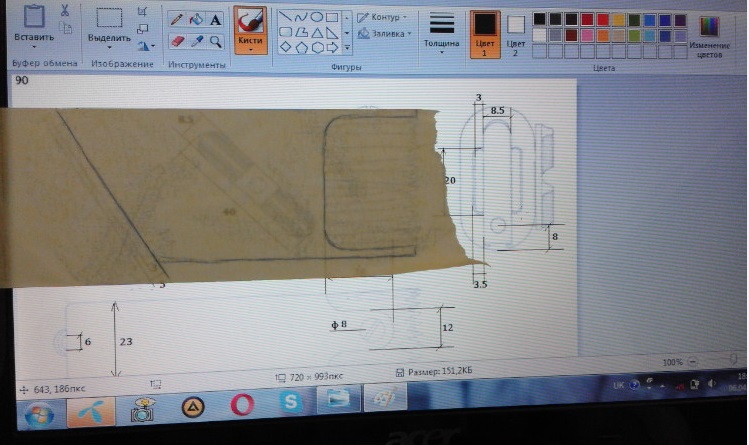The width and height of the screenshot is (749, 445).
Task: Click the Windows Start button
Action: pos(38,411)
